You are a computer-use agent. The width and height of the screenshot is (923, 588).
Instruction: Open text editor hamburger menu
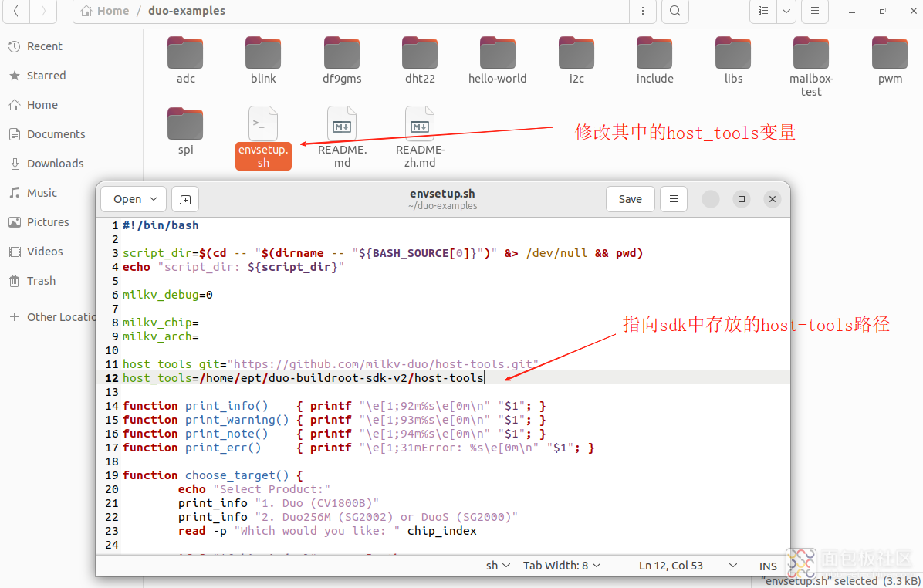tap(674, 199)
